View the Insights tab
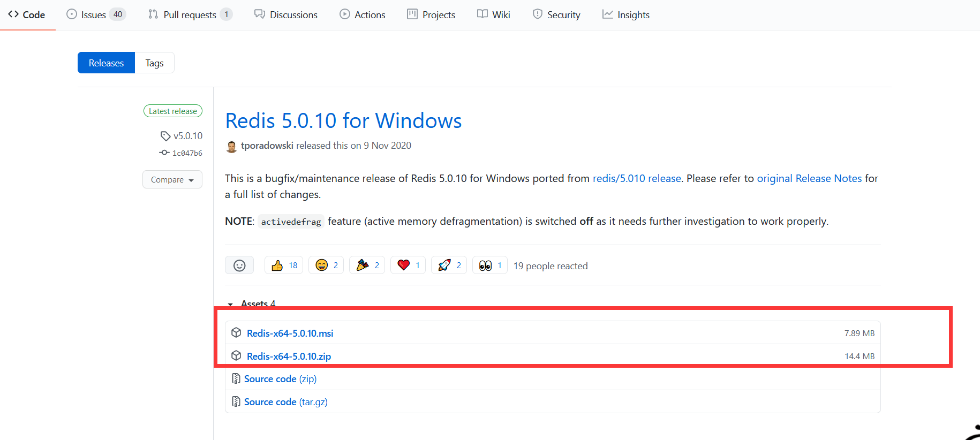980x440 pixels. tap(626, 14)
